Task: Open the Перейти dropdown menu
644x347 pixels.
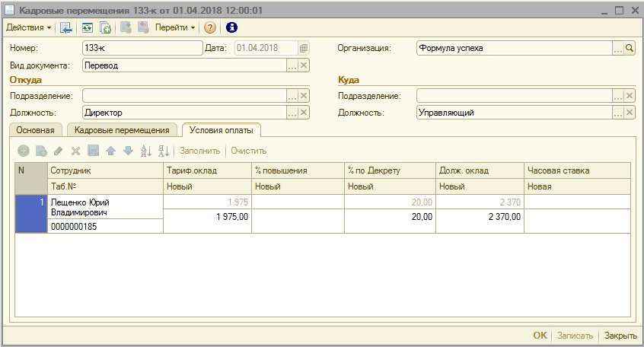Action: click(175, 27)
